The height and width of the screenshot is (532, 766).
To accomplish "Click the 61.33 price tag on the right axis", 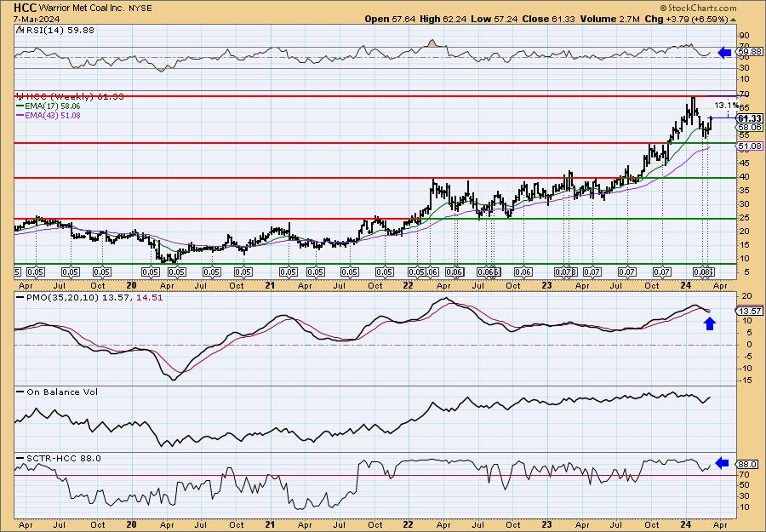I will [750, 118].
